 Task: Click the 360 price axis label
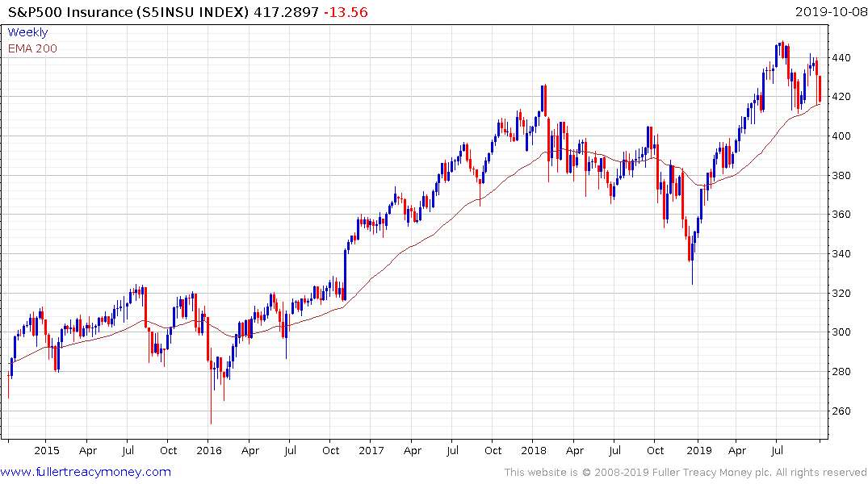pyautogui.click(x=841, y=215)
